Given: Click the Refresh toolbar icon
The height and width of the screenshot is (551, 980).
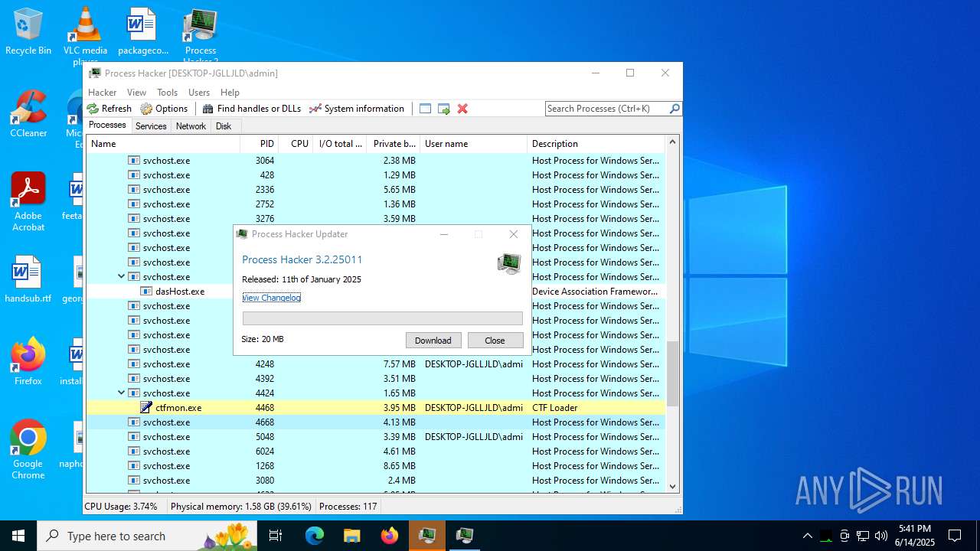Looking at the screenshot, I should (x=93, y=109).
